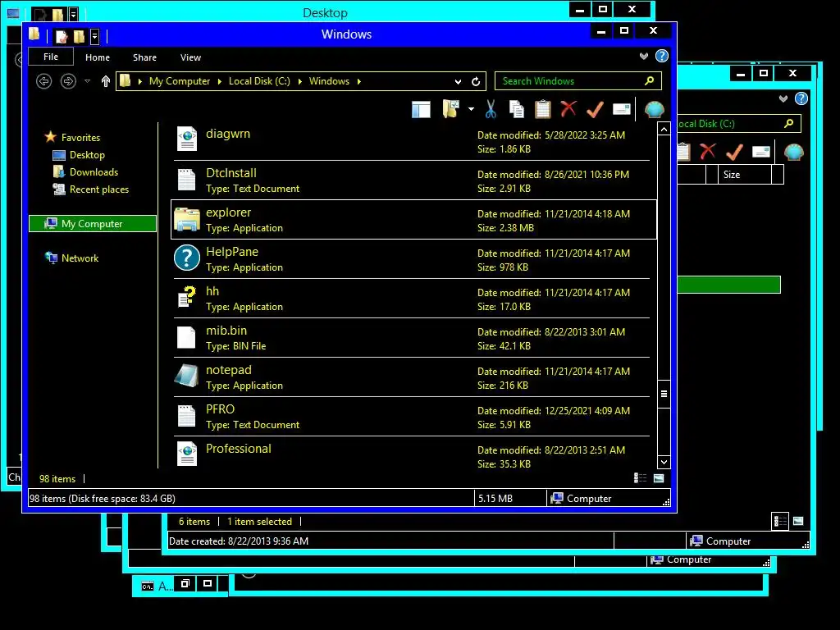Screen dimensions: 840x630
Task: Select the hh application icon
Action: [x=187, y=297]
